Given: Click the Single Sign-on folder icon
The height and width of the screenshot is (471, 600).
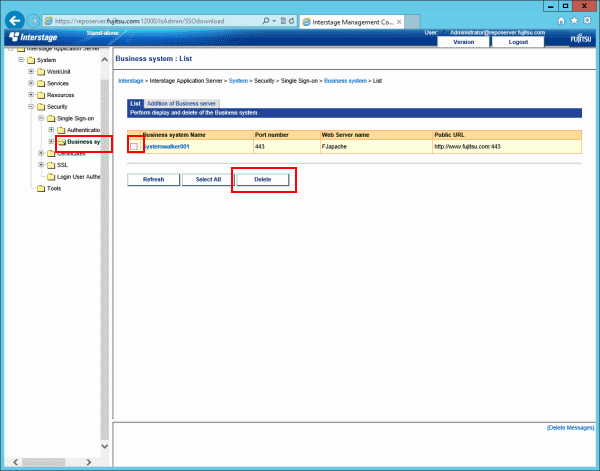Looking at the screenshot, I should (x=51, y=119).
